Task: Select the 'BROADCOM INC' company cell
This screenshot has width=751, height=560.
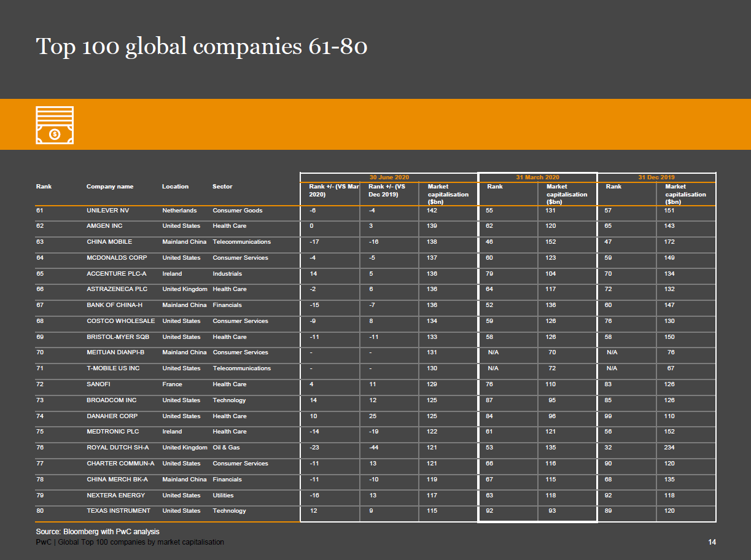Action: [112, 400]
